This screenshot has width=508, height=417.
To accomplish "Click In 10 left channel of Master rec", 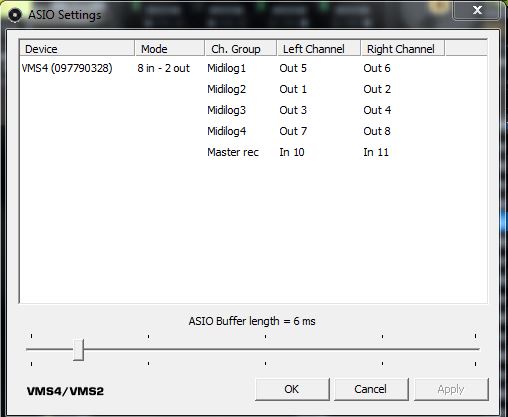I will pos(292,152).
